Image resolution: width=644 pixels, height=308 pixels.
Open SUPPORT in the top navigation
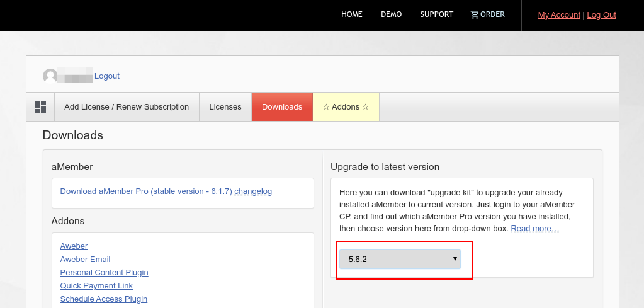(437, 14)
